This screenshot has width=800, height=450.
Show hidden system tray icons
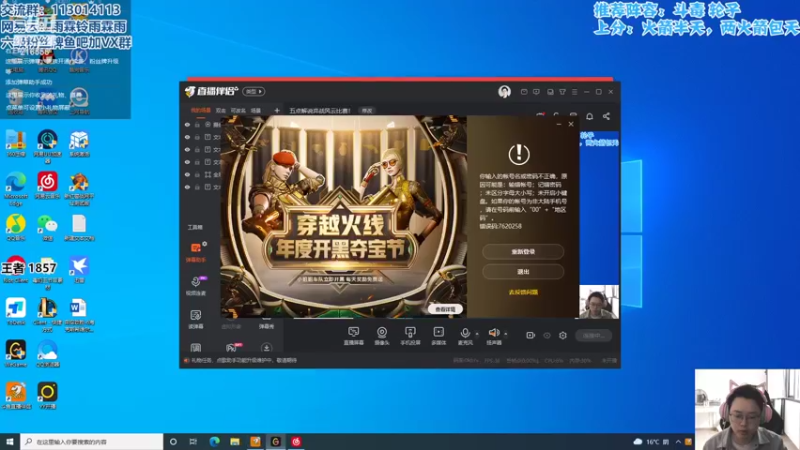[x=678, y=441]
